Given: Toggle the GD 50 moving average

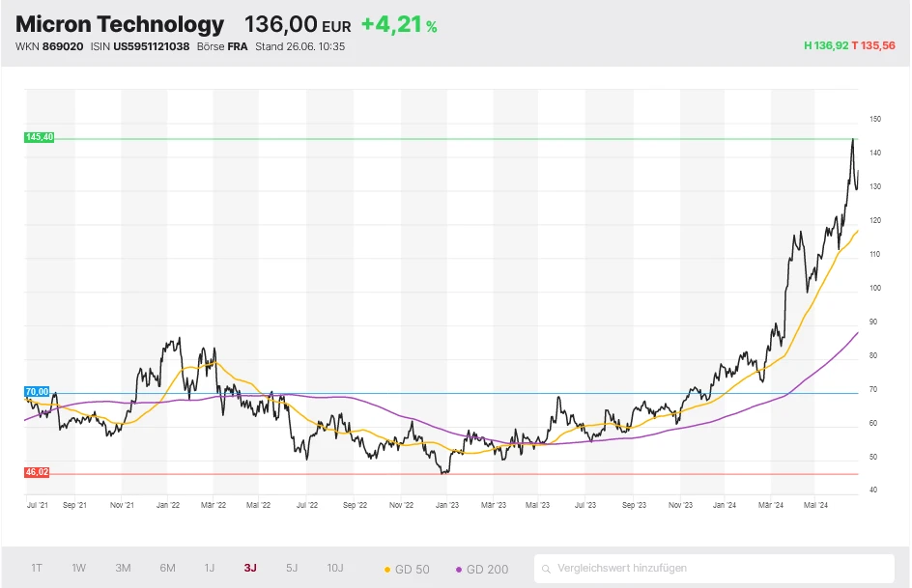Looking at the screenshot, I should (410, 569).
